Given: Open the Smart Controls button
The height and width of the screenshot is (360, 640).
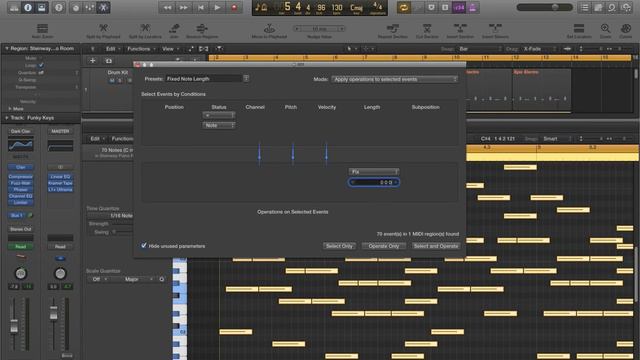Looking at the screenshot, I should 76,8.
